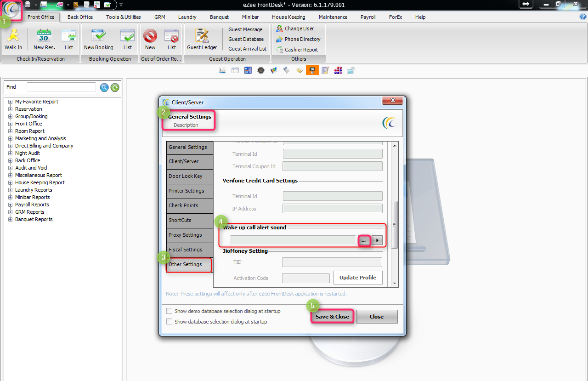Click the green checkmark icon in quick access toolbar

click(x=107, y=5)
